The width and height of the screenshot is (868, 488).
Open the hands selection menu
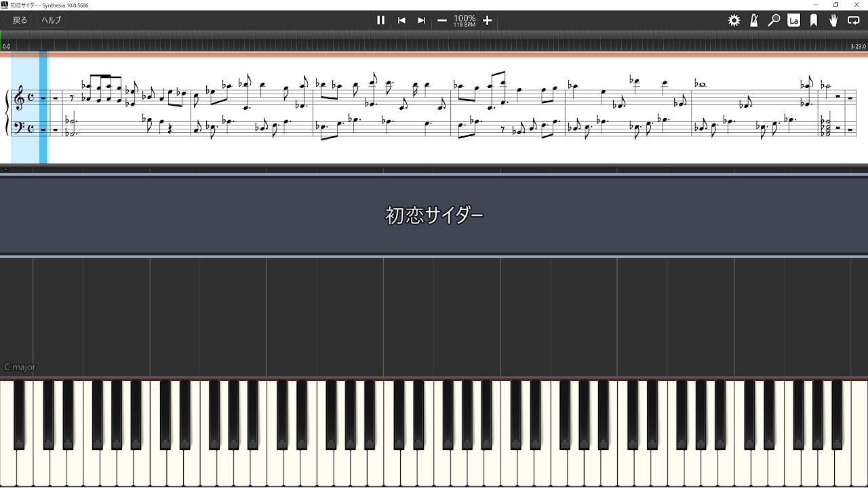[833, 20]
